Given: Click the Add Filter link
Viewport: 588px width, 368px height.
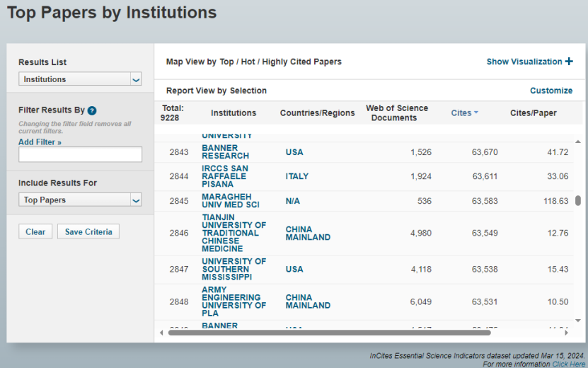Looking at the screenshot, I should (x=40, y=142).
